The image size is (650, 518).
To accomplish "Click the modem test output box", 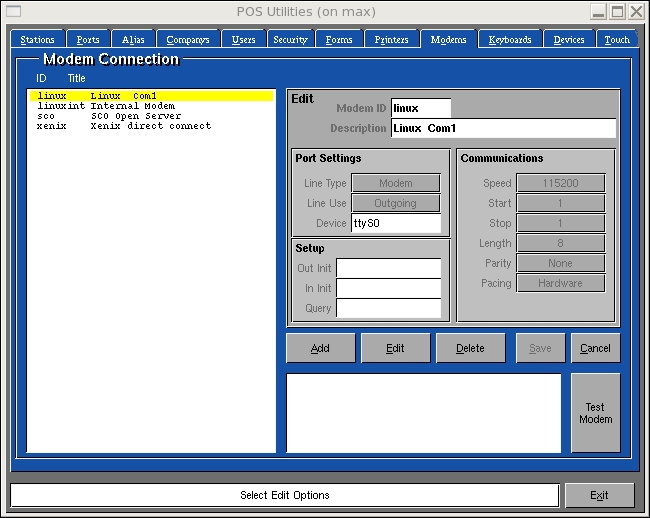I will (424, 413).
